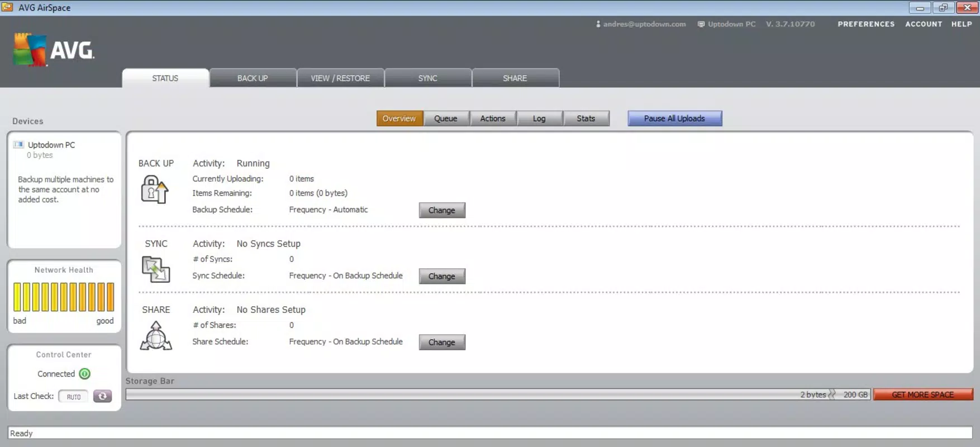Open the VIEW / RESTORE tab

coord(340,78)
